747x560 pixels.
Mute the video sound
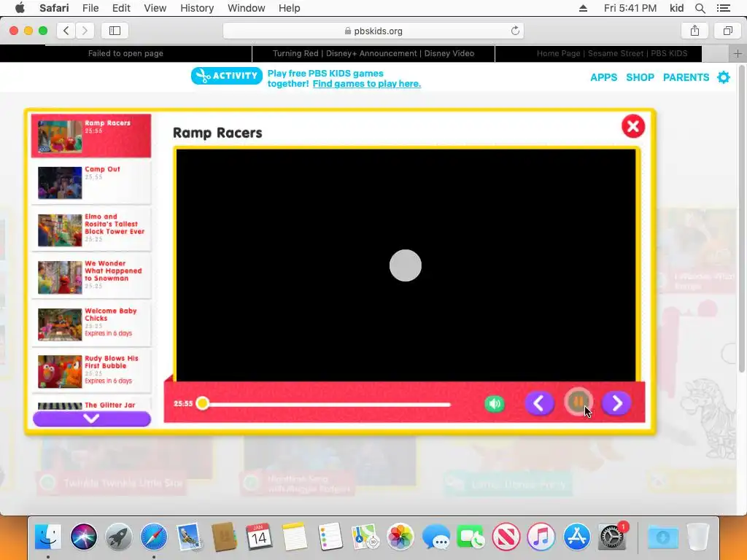495,404
